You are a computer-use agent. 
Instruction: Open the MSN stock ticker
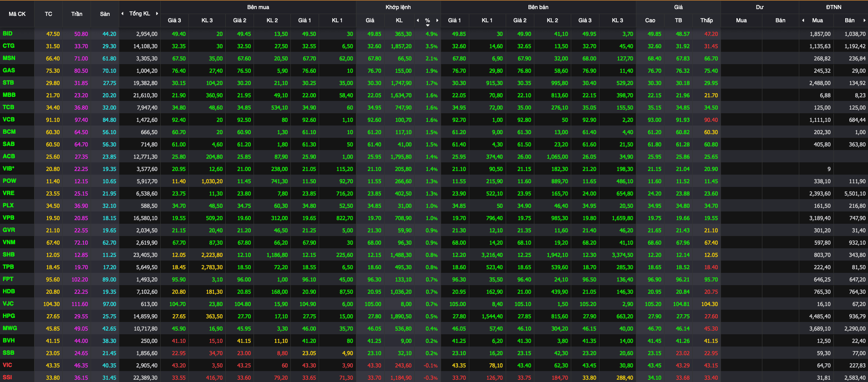point(9,58)
